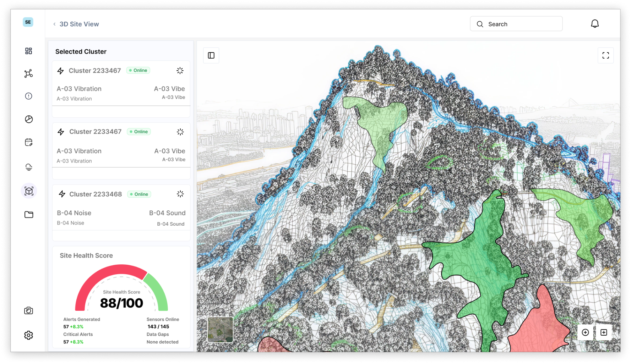Click the B-04 Noise label
631x364 pixels.
[74, 213]
